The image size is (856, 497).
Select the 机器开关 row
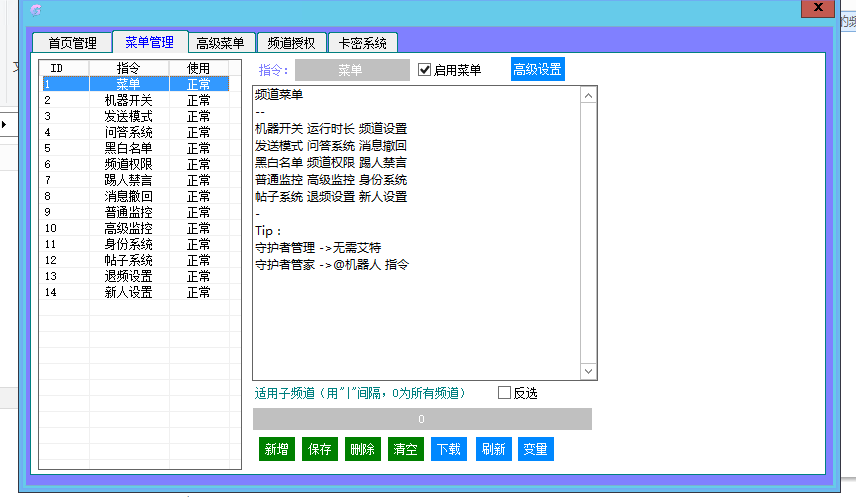pos(135,100)
